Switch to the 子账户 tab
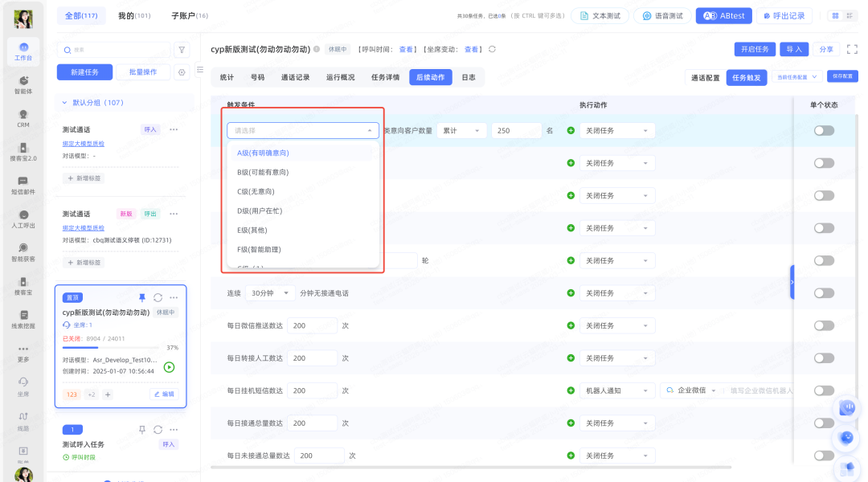Image resolution: width=868 pixels, height=482 pixels. click(x=190, y=16)
